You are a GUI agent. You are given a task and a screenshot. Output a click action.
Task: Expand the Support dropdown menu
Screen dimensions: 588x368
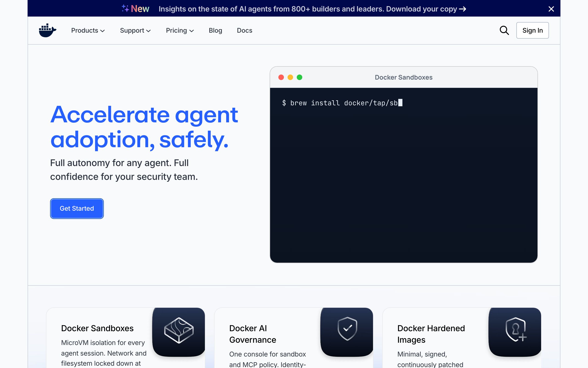[x=135, y=30]
